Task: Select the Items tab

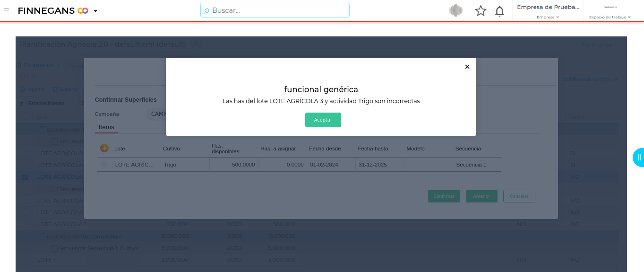Action: 106,127
